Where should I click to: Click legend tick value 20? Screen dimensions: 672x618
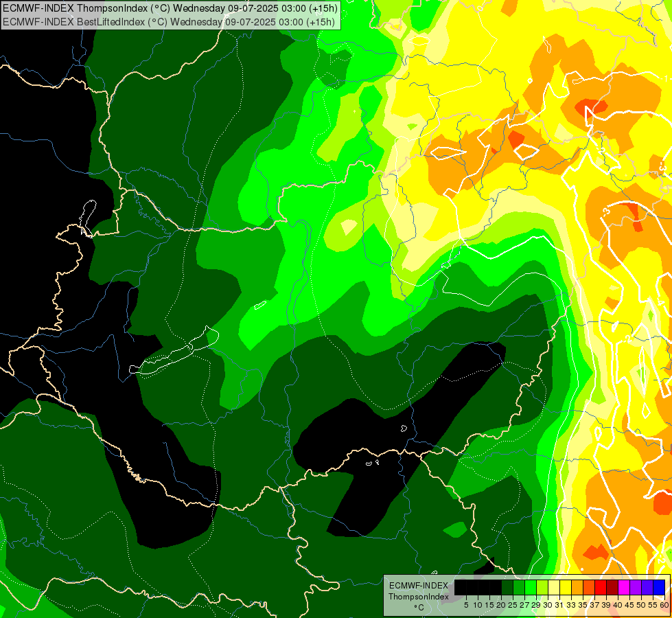[501, 605]
